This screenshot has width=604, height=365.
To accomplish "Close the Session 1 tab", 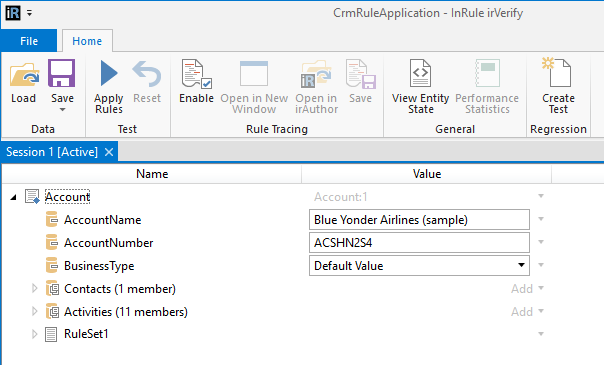I will [109, 152].
